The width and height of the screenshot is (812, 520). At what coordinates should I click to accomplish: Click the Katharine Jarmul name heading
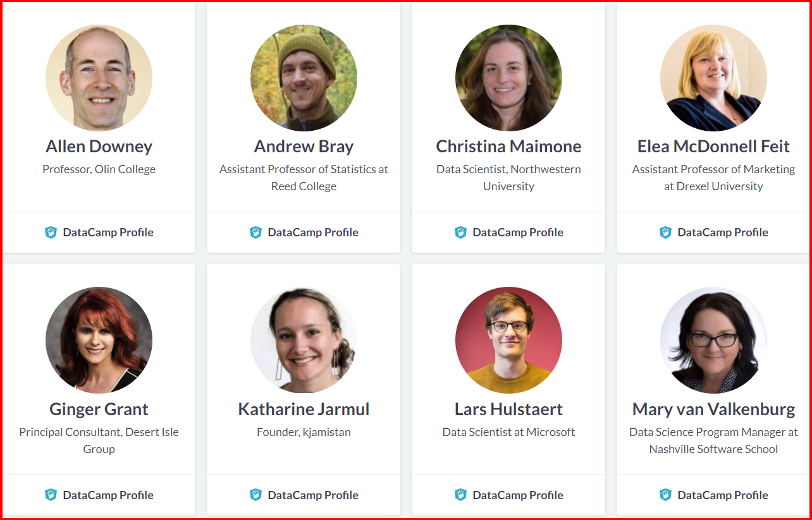click(x=304, y=409)
